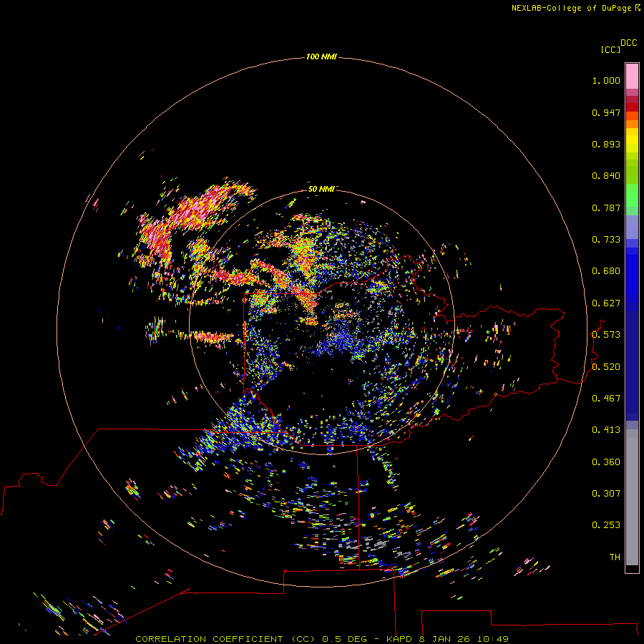The height and width of the screenshot is (644, 644).
Task: Click the 0.520 scale value
Action: click(x=606, y=367)
